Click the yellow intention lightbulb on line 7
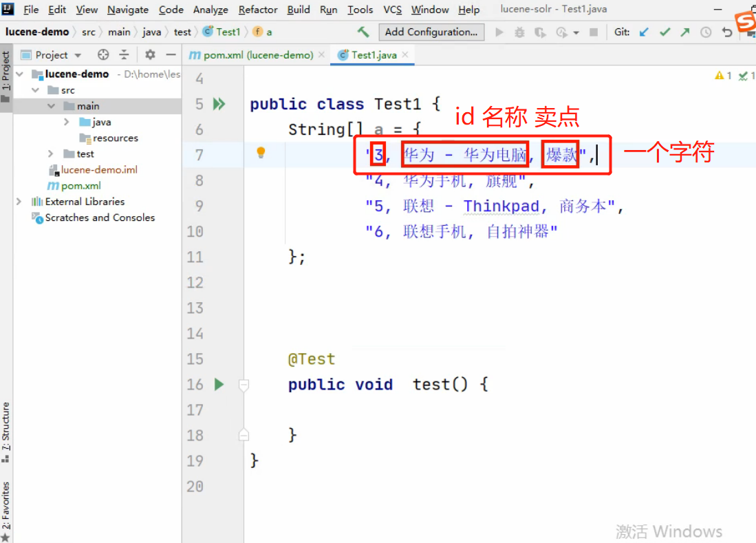756x543 pixels. point(261,152)
